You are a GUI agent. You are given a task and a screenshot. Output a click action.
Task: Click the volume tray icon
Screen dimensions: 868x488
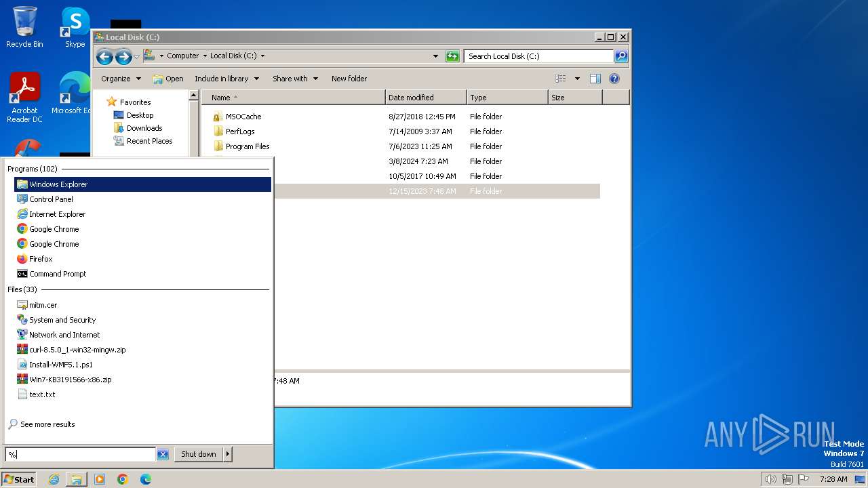[770, 479]
